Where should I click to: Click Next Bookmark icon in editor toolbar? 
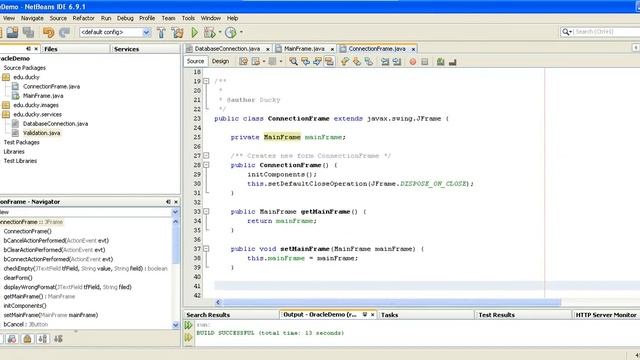pos(357,62)
